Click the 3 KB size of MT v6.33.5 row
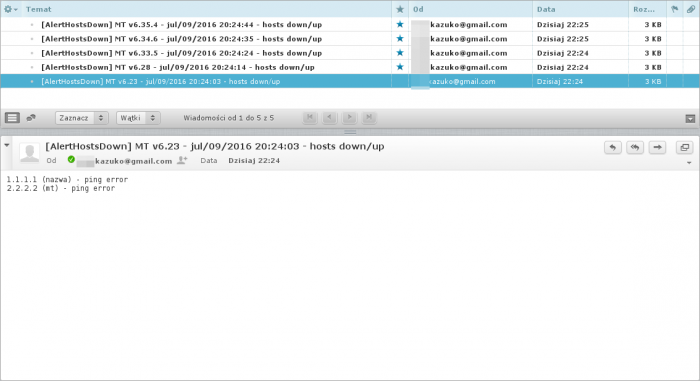This screenshot has width=700, height=381. 653,53
